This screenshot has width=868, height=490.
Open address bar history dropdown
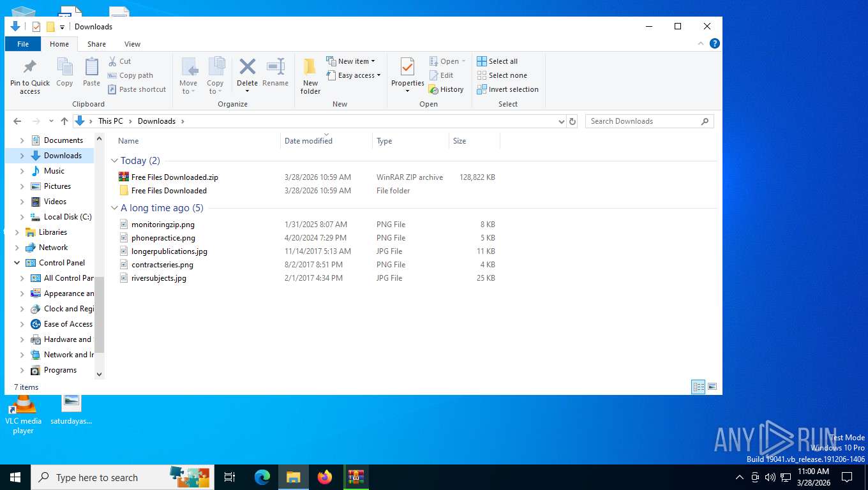[x=562, y=121]
